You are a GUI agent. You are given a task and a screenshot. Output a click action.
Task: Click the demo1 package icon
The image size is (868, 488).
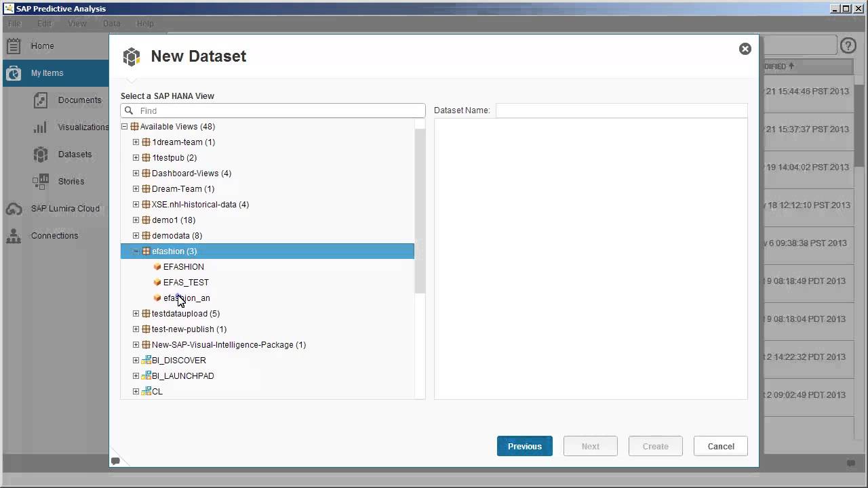click(146, 220)
